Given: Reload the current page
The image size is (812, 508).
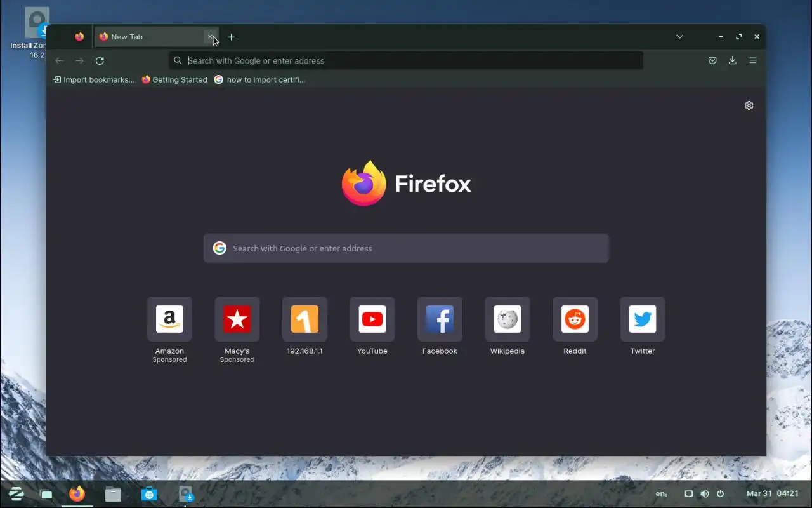Looking at the screenshot, I should pyautogui.click(x=100, y=60).
